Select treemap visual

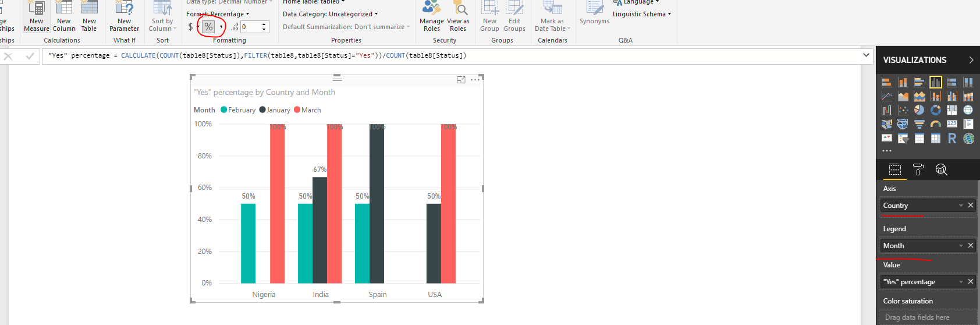pyautogui.click(x=952, y=110)
